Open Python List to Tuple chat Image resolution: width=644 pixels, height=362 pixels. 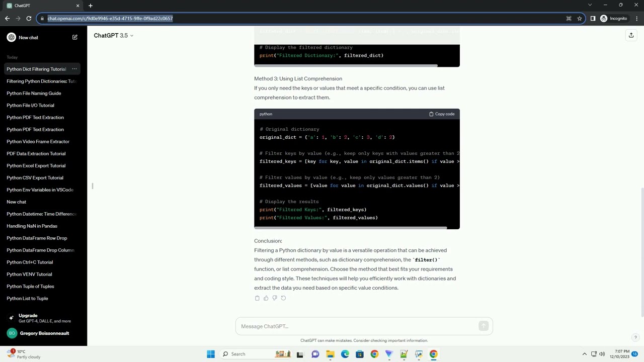42,298
